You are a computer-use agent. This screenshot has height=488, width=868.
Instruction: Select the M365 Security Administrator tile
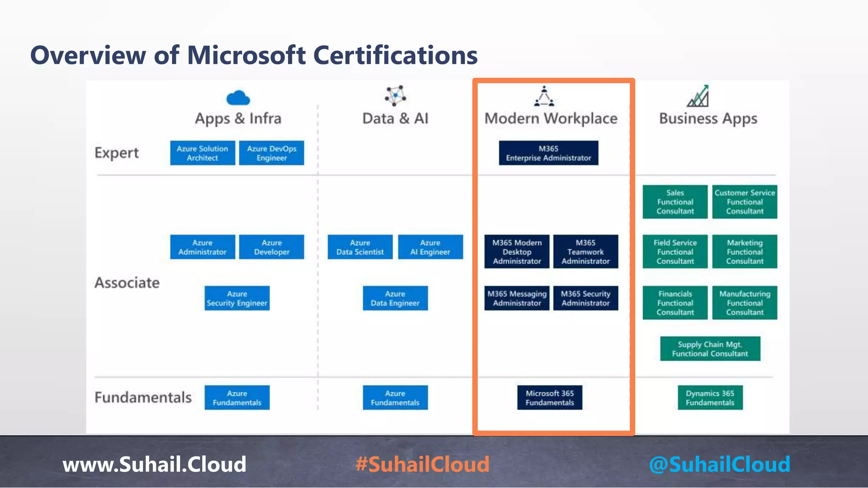point(585,298)
